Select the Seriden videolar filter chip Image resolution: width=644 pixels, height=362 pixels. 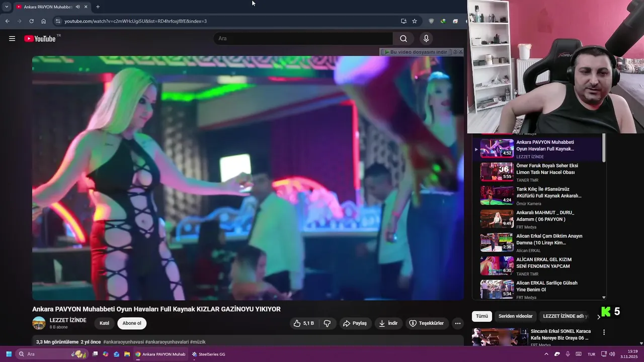click(515, 316)
